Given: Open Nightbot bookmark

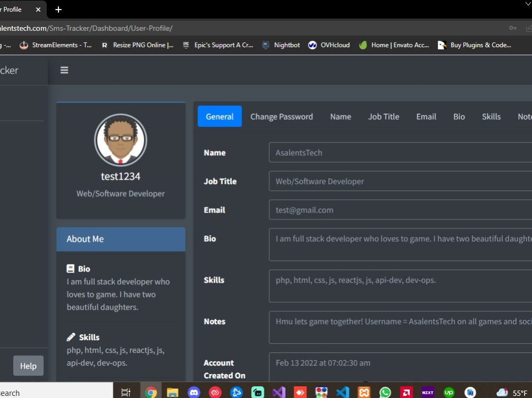Looking at the screenshot, I should (281, 45).
